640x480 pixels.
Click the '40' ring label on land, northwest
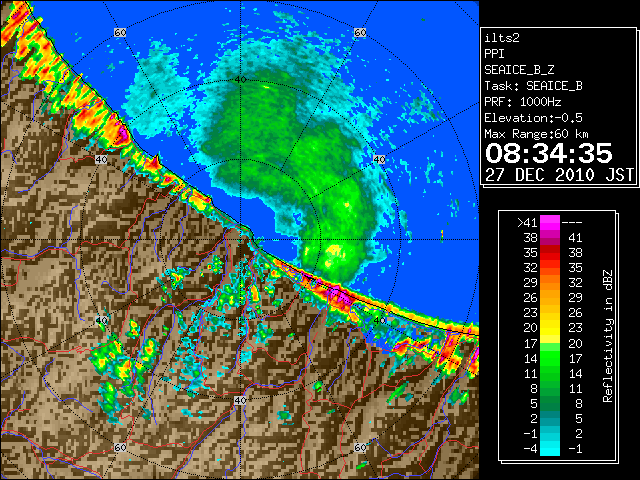coord(101,159)
